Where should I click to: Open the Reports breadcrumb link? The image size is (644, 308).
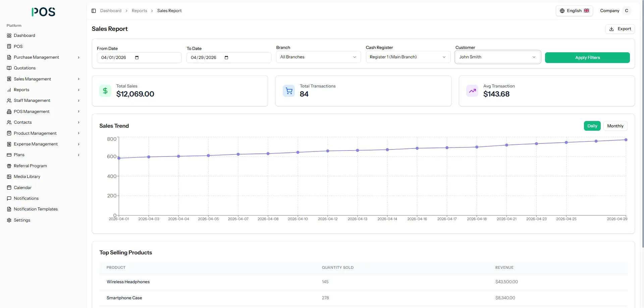click(139, 11)
